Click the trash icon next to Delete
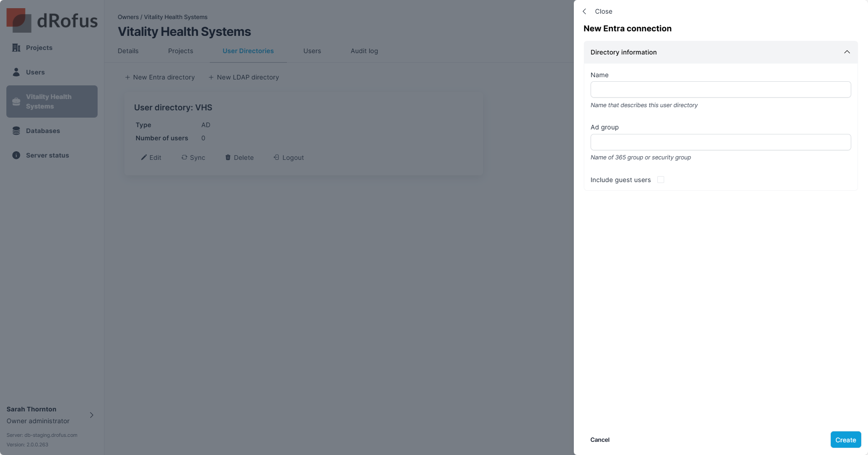Image resolution: width=868 pixels, height=455 pixels. 228,157
